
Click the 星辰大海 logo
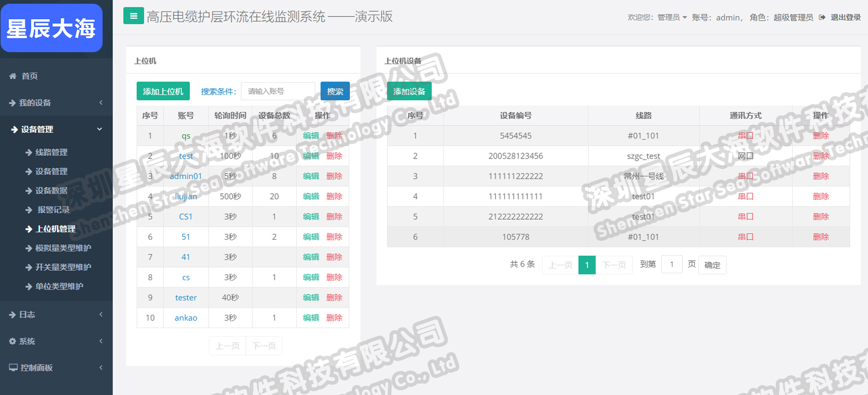(x=51, y=28)
